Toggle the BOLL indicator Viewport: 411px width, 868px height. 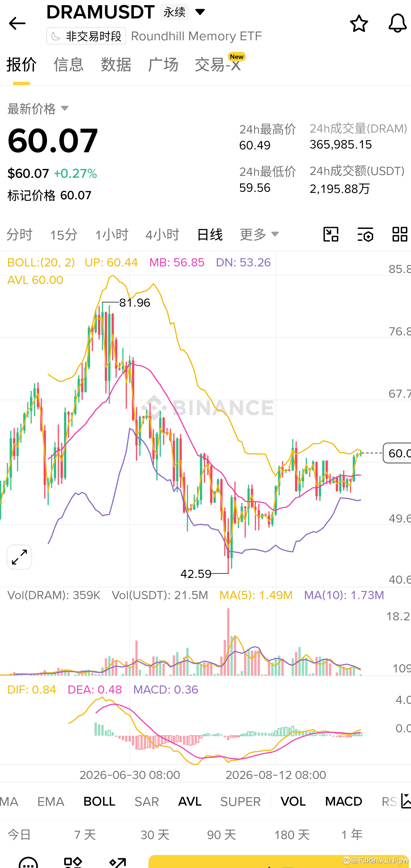[99, 801]
